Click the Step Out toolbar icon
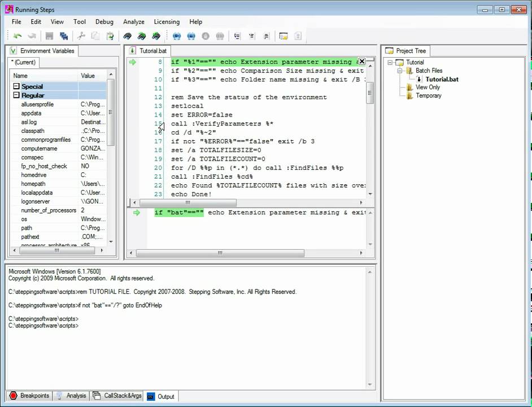Screen dimensions: 532x407 [267, 36]
